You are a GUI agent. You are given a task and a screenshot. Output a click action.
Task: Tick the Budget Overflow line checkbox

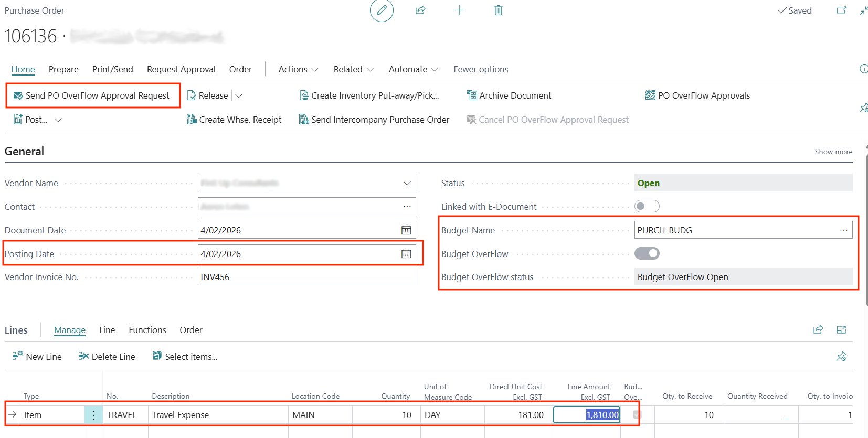(637, 415)
